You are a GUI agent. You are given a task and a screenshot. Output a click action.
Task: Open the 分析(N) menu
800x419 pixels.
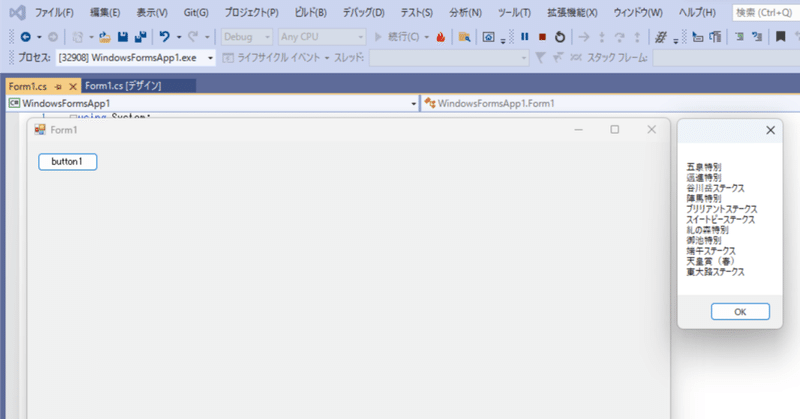(x=465, y=13)
